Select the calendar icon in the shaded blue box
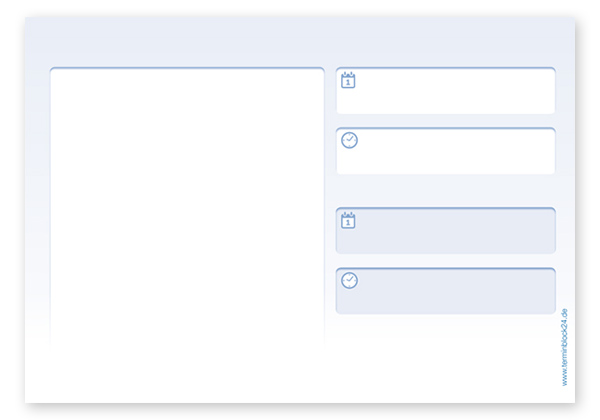 click(348, 220)
